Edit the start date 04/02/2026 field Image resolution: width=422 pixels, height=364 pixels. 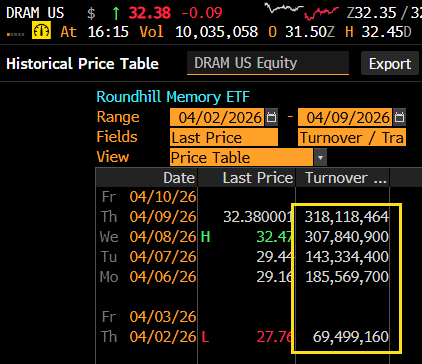tap(217, 117)
